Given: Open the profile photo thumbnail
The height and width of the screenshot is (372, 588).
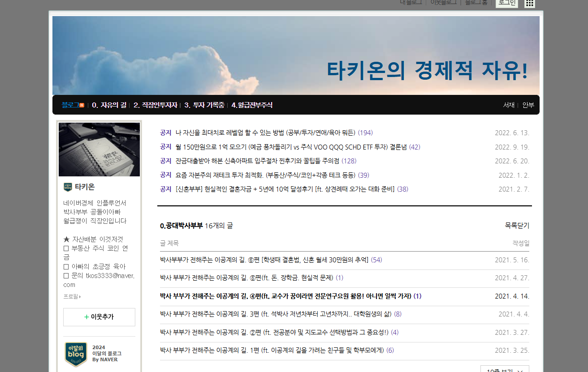Looking at the screenshot, I should 99,150.
